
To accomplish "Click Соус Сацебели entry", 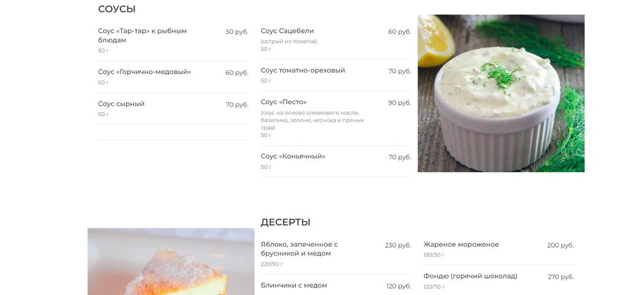I will point(335,40).
